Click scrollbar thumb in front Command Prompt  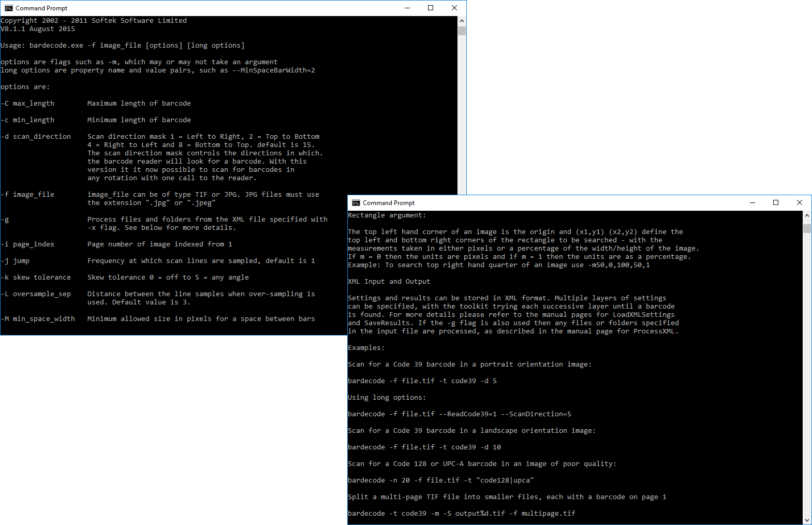807,228
